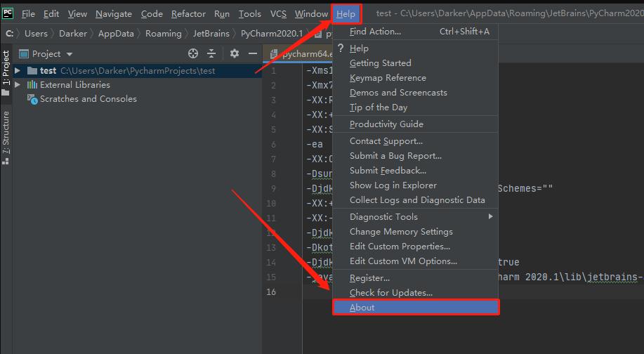Open the VCS menu

[x=278, y=14]
